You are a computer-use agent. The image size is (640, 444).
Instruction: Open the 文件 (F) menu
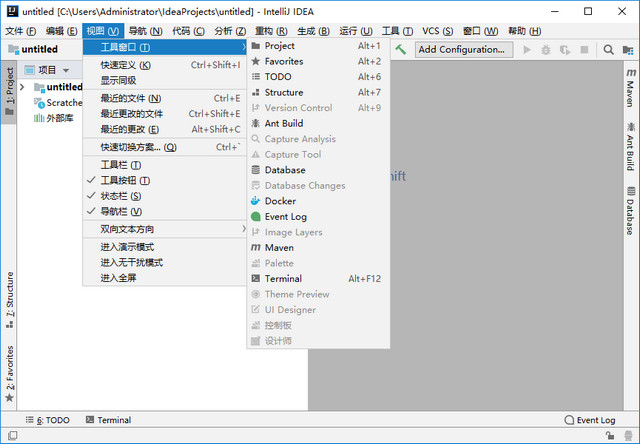(x=20, y=31)
